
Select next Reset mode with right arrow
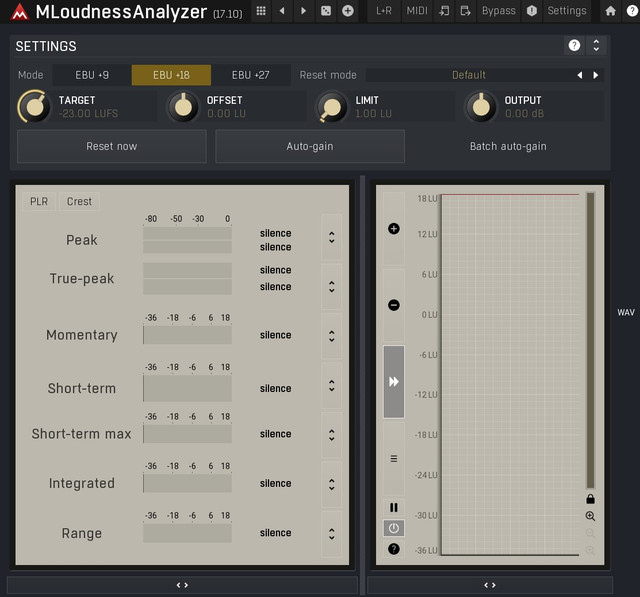(x=596, y=75)
